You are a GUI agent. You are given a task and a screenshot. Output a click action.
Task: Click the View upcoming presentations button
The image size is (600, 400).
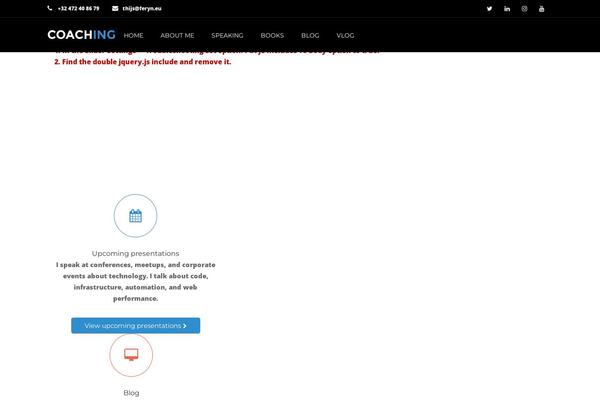click(x=135, y=326)
